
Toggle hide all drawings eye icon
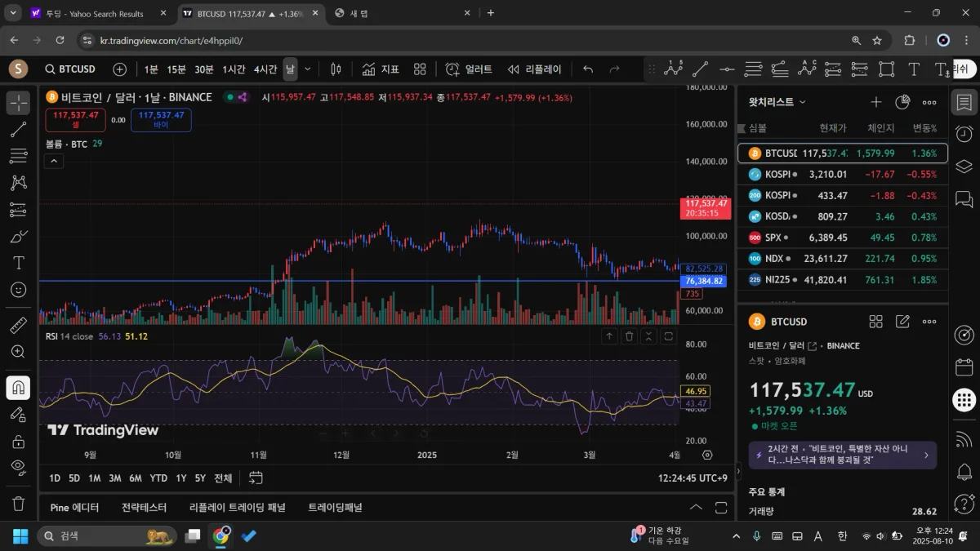coord(18,468)
